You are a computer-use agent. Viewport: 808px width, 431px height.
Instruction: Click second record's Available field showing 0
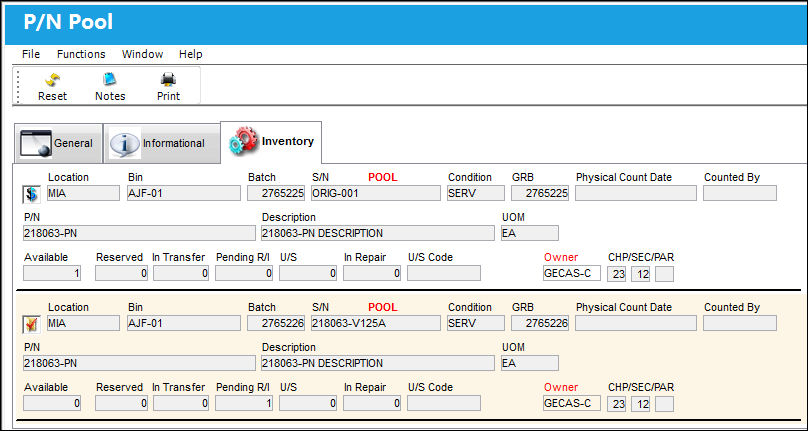point(52,403)
